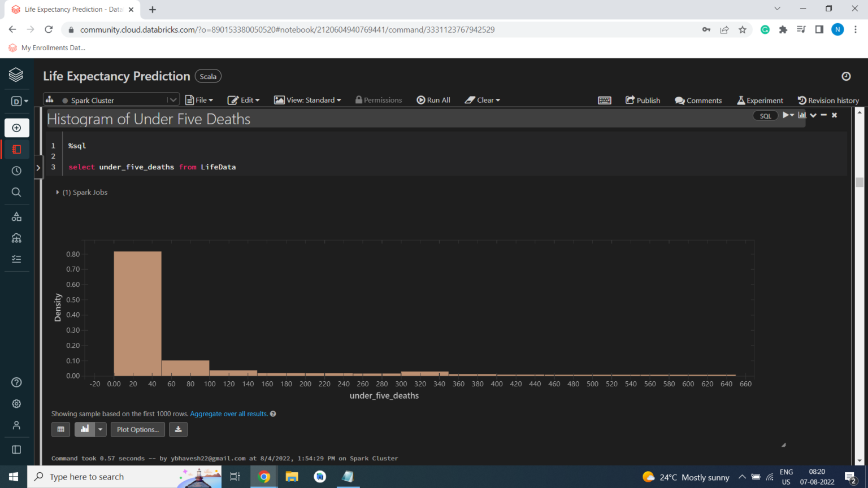868x488 pixels.
Task: Open the Create (plus) sidebar icon
Action: tap(16, 128)
